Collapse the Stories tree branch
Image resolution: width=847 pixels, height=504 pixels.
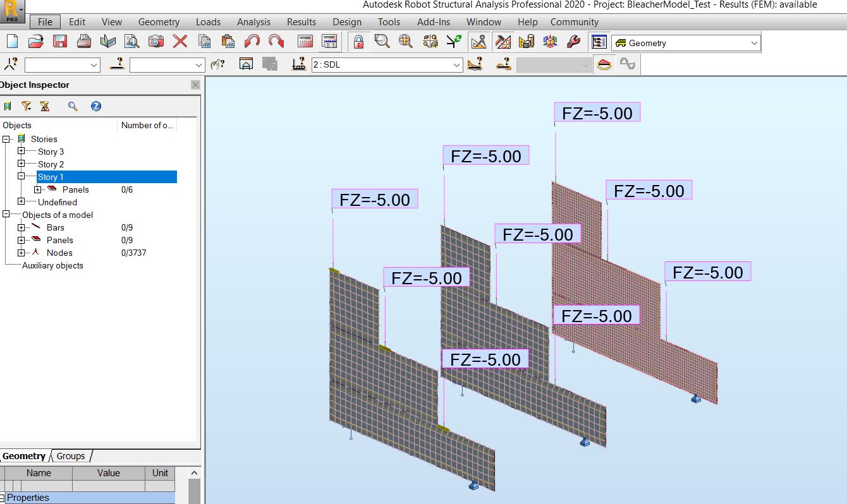[5, 139]
